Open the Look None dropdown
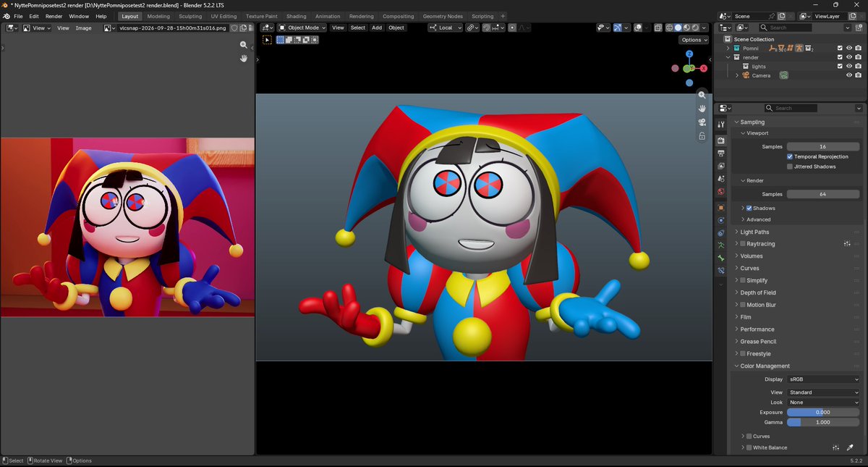Image resolution: width=868 pixels, height=467 pixels. pos(823,402)
